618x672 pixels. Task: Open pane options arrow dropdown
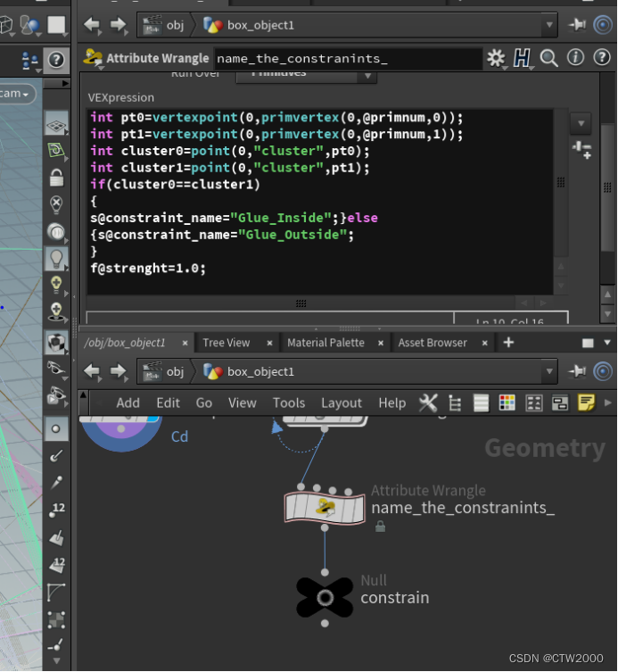(x=607, y=343)
